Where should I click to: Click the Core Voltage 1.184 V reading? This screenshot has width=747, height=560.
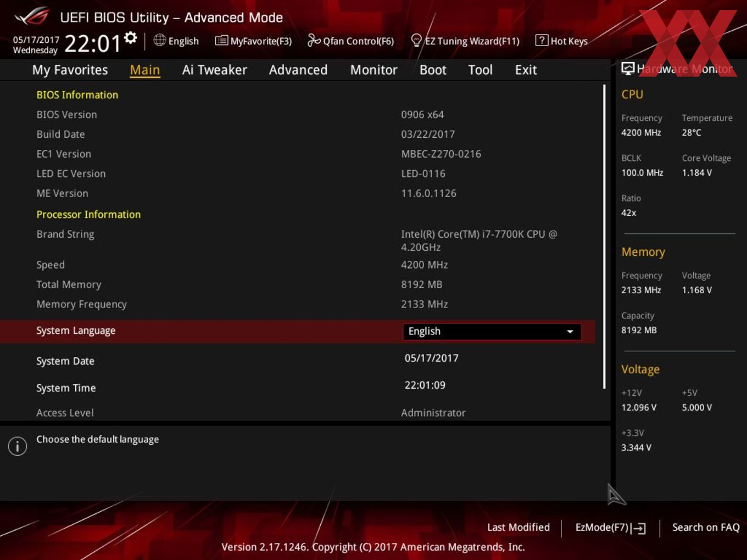pos(696,172)
